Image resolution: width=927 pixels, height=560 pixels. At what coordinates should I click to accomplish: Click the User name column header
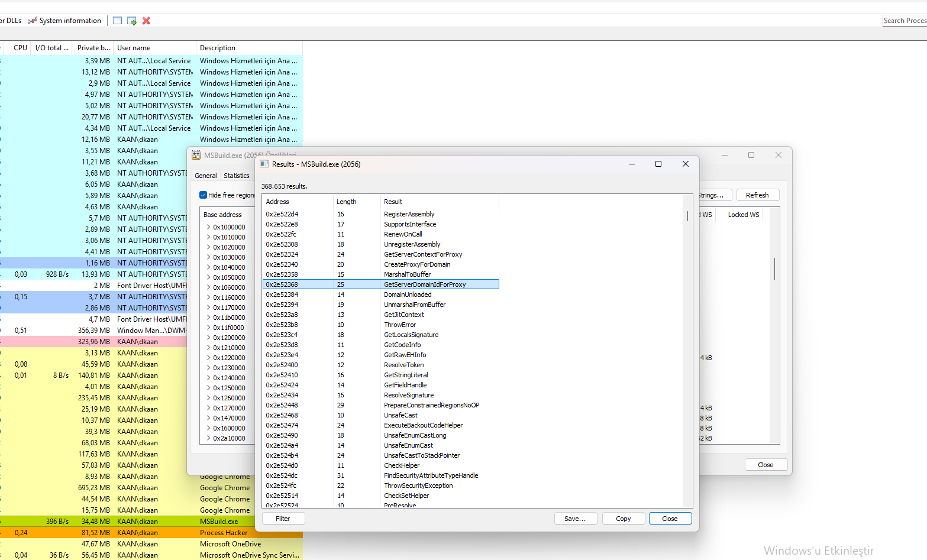coord(155,48)
